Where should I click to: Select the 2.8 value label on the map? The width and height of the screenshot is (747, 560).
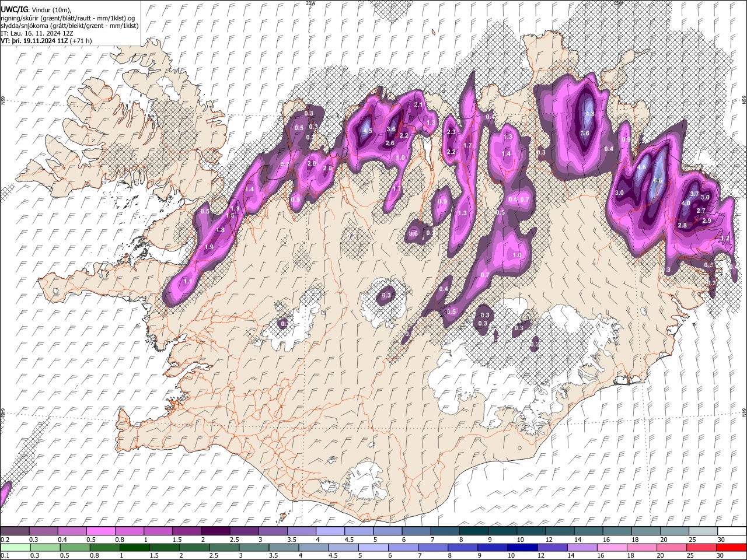coord(682,225)
